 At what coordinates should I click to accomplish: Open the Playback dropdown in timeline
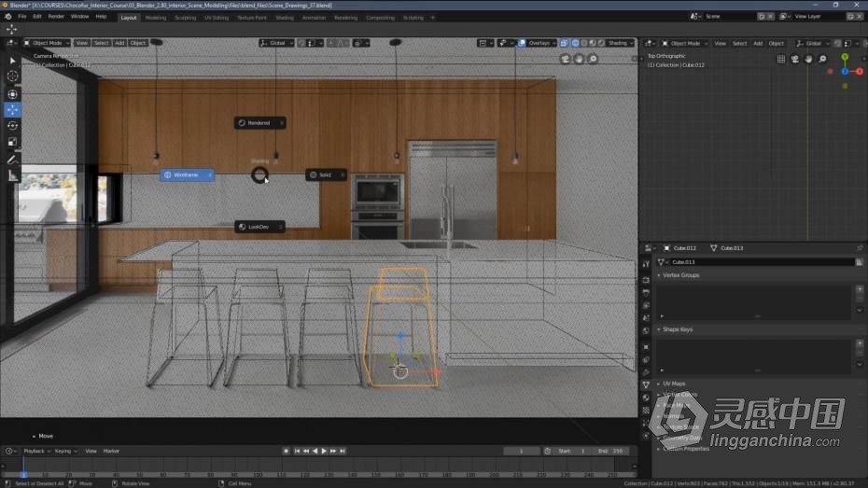coord(36,452)
